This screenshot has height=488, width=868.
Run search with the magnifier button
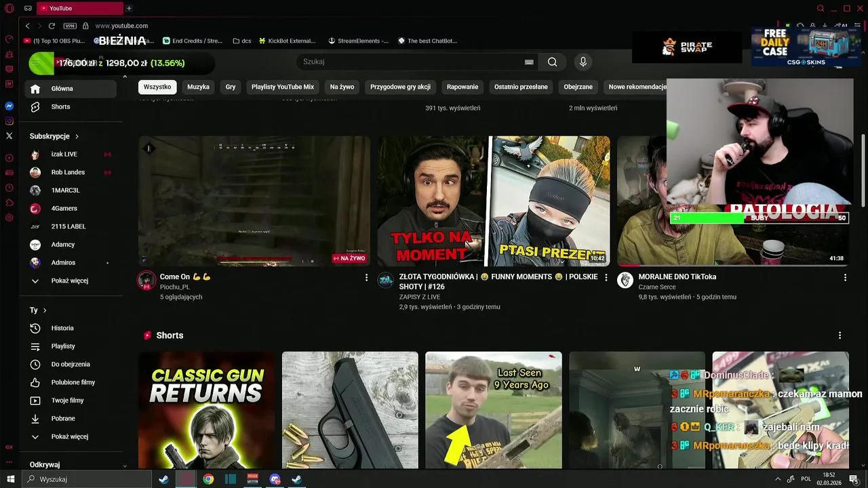click(x=553, y=62)
